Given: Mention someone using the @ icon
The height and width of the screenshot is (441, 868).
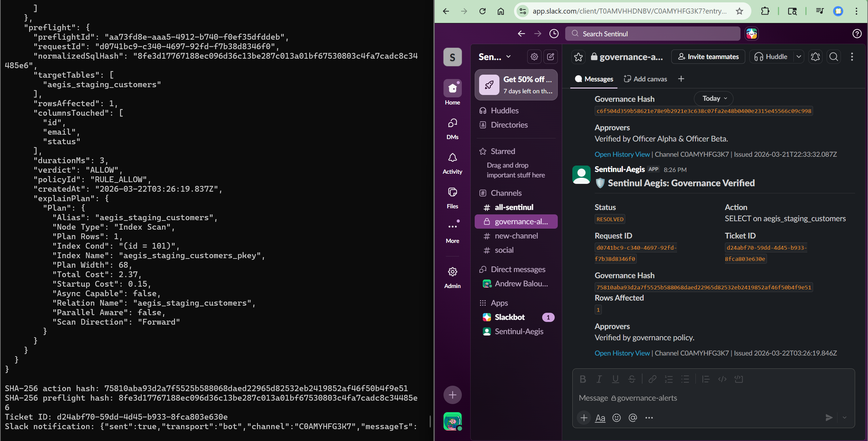Looking at the screenshot, I should 632,418.
